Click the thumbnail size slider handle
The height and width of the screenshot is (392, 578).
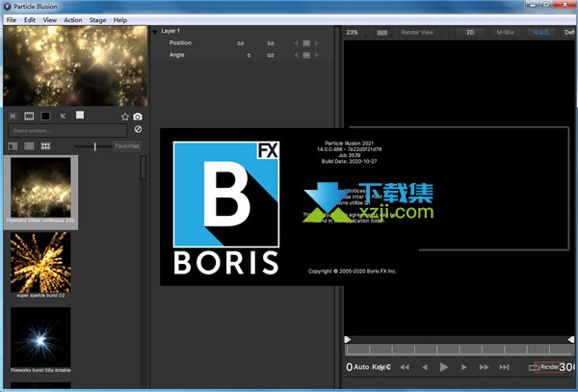[x=94, y=146]
